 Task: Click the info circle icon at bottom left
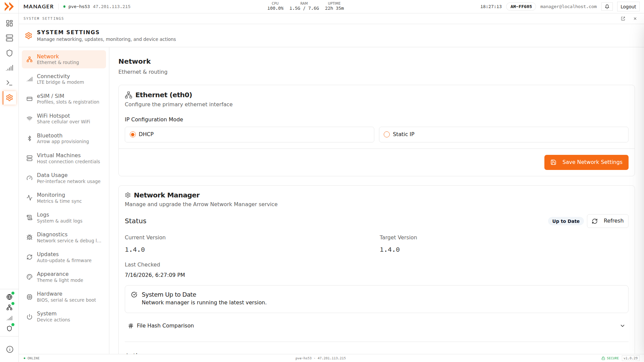click(x=10, y=349)
